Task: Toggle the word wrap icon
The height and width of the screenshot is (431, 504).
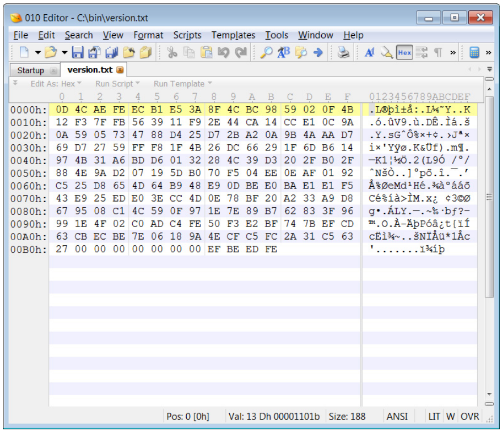Action: (x=421, y=52)
